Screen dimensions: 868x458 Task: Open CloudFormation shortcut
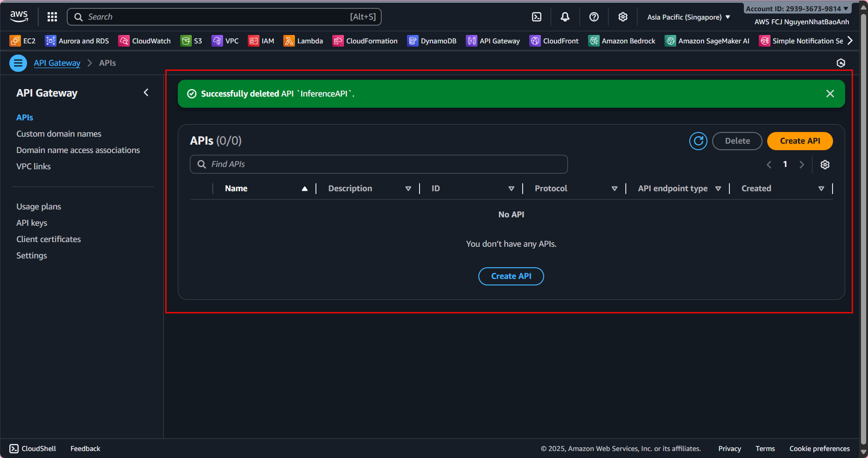365,41
